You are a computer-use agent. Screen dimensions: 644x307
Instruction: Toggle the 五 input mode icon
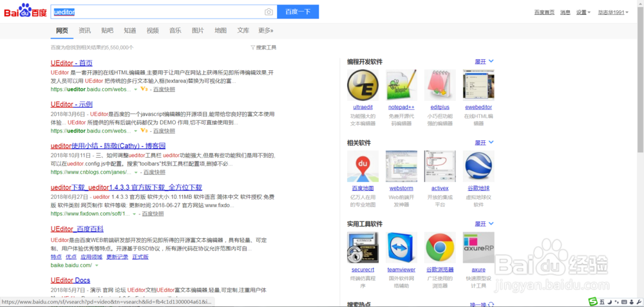(x=601, y=302)
